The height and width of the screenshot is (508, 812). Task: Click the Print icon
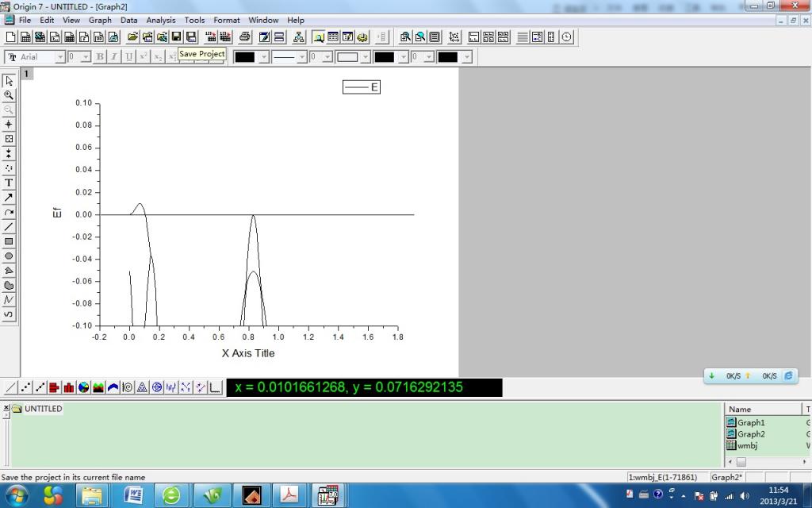coord(245,37)
